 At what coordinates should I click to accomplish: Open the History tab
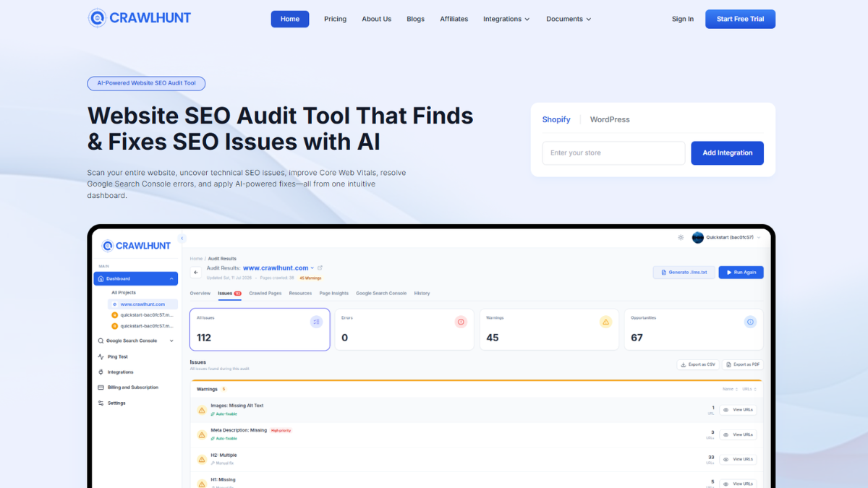click(422, 294)
